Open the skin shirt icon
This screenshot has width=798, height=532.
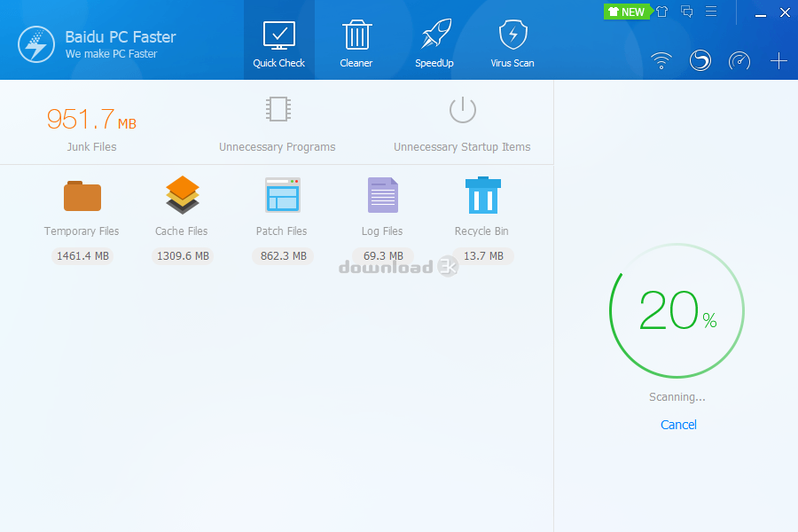tap(661, 12)
